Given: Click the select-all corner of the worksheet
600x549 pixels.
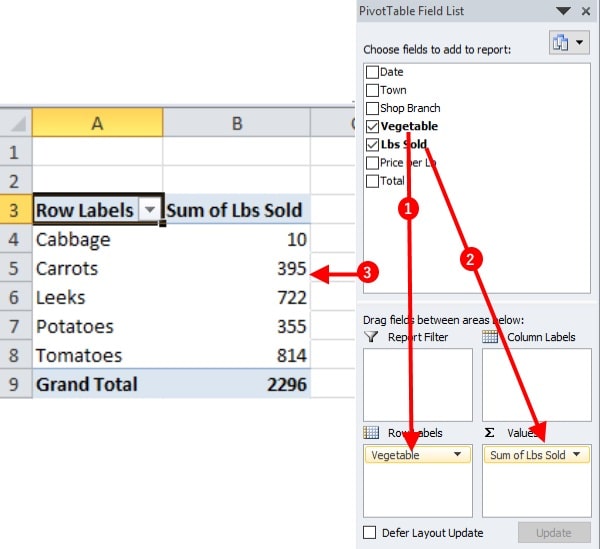Looking at the screenshot, I should [x=16, y=123].
